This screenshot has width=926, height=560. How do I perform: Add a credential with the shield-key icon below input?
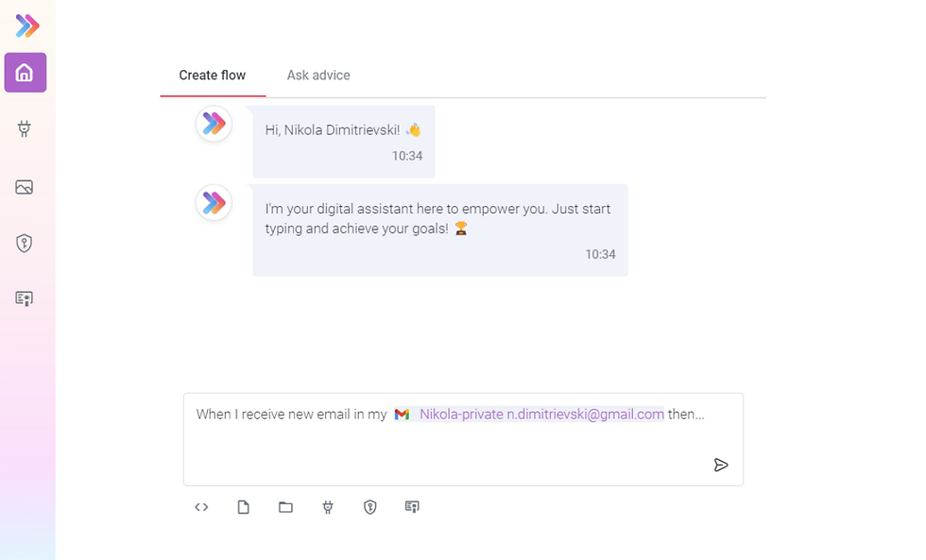[369, 507]
